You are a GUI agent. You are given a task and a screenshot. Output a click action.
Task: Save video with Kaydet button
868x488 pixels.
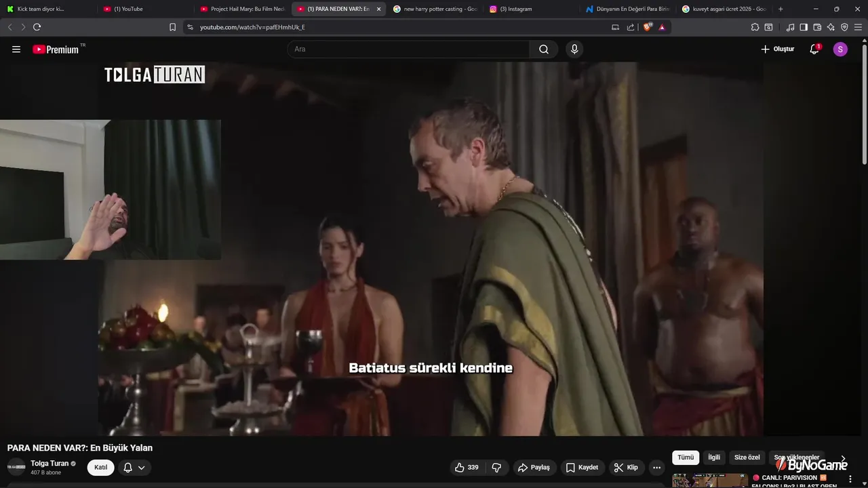tap(583, 467)
